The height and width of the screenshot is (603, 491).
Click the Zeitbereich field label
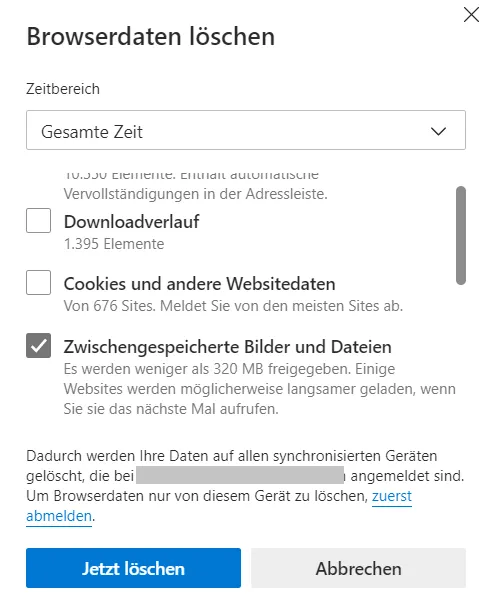pos(63,89)
